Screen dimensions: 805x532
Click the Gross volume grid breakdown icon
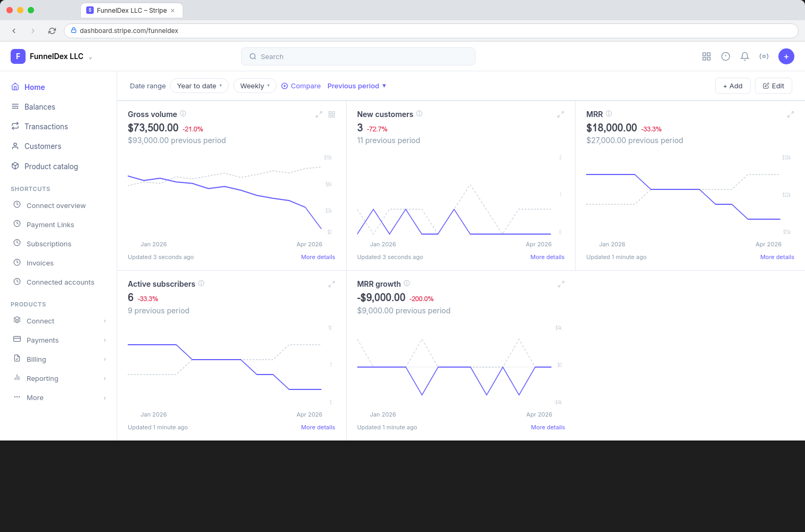(x=332, y=114)
